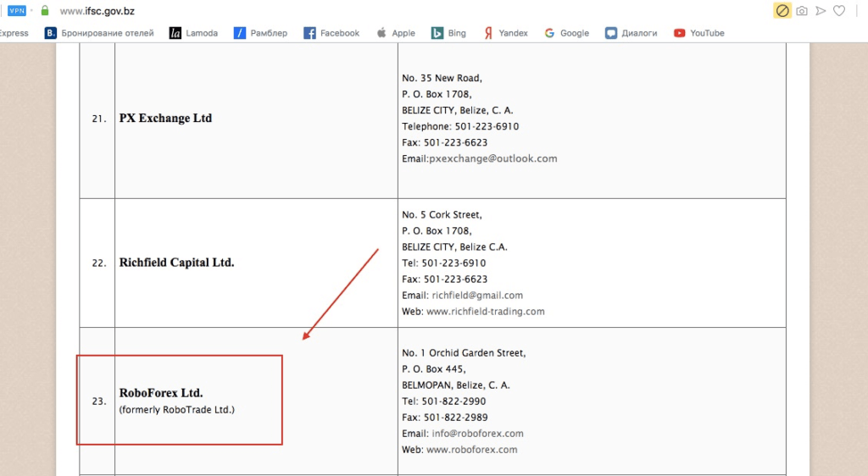This screenshot has width=868, height=476.
Task: Open the Google bookmark
Action: (x=566, y=33)
